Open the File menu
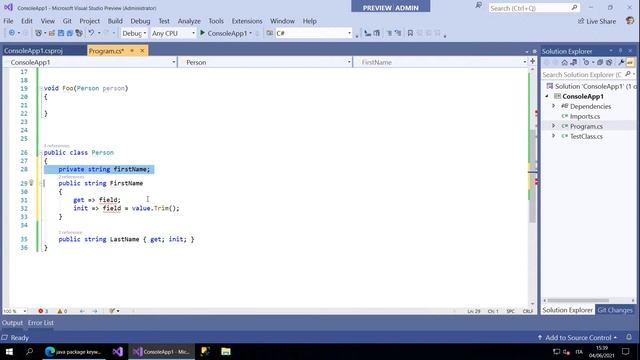This screenshot has width=640, height=360. 8,21
